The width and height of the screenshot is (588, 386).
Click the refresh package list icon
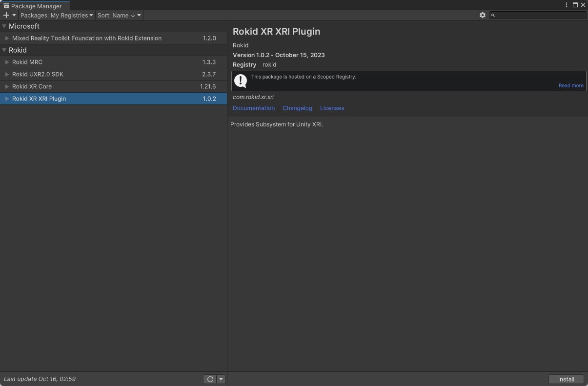coord(210,379)
